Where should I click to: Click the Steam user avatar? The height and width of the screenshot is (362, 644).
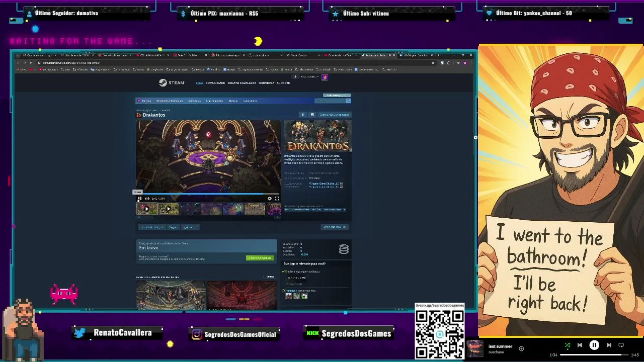[325, 77]
